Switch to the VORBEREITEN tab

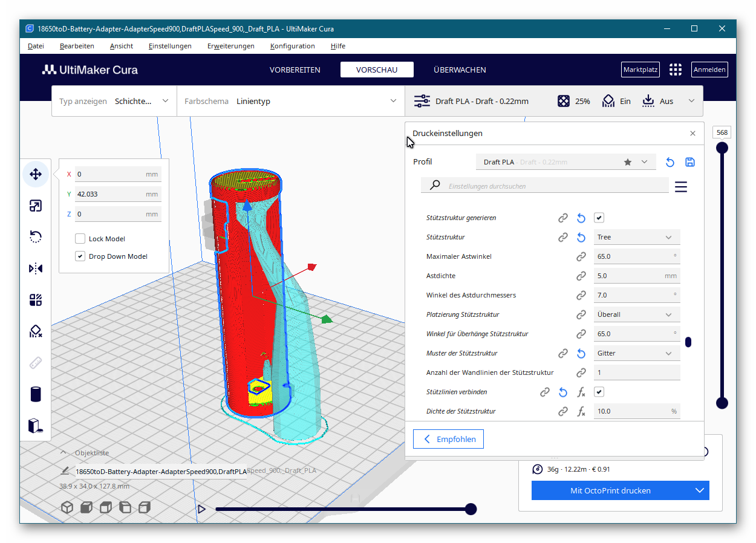(x=295, y=70)
